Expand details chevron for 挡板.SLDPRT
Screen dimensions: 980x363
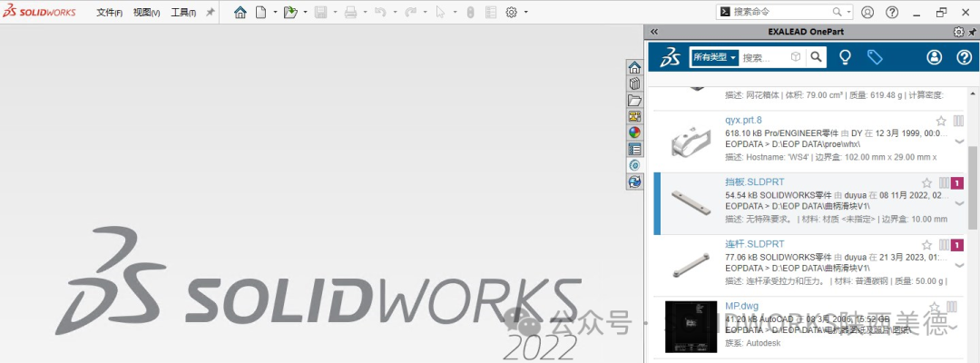click(x=959, y=203)
